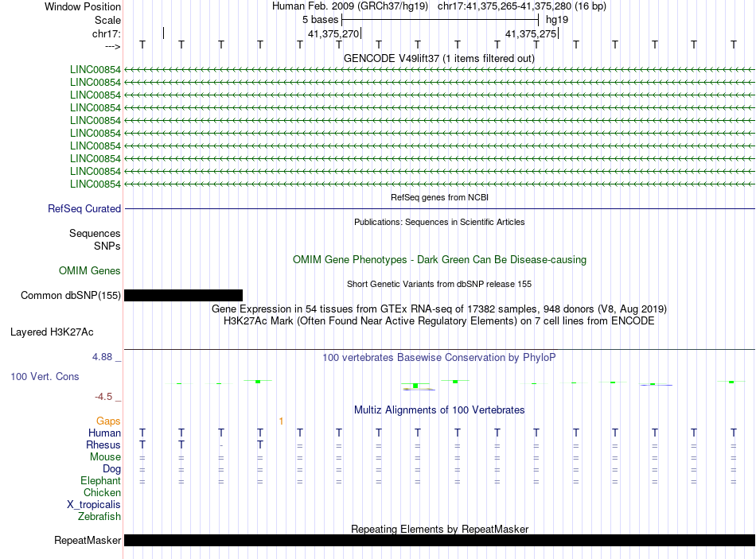Open the OMIM Gene Phenotypes track title
The image size is (756, 559).
point(439,260)
